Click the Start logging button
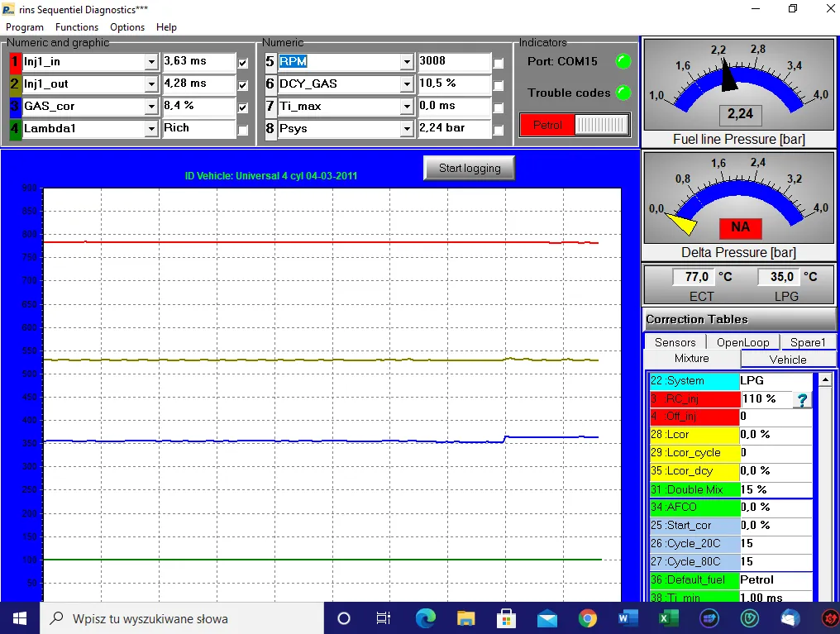The image size is (840, 634). tap(470, 168)
